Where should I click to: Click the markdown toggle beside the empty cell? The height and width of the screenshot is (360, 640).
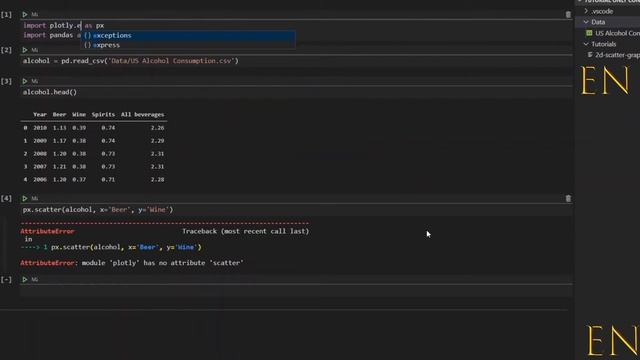point(35,280)
